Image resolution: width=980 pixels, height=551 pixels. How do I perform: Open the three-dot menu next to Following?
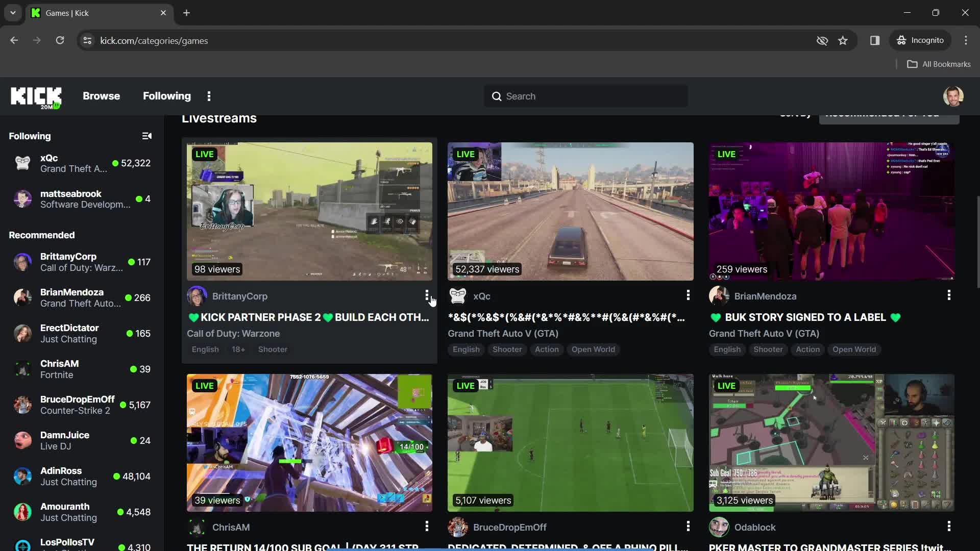pyautogui.click(x=209, y=96)
